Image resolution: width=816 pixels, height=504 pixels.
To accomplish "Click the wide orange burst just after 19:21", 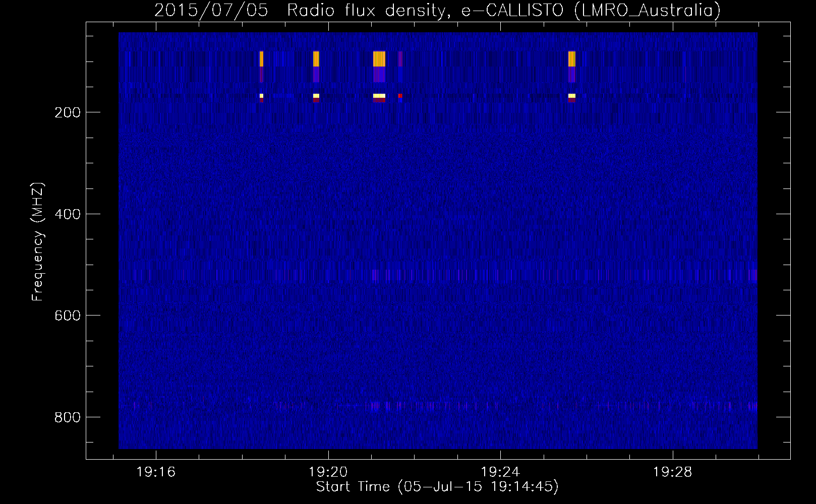I will 379,59.
